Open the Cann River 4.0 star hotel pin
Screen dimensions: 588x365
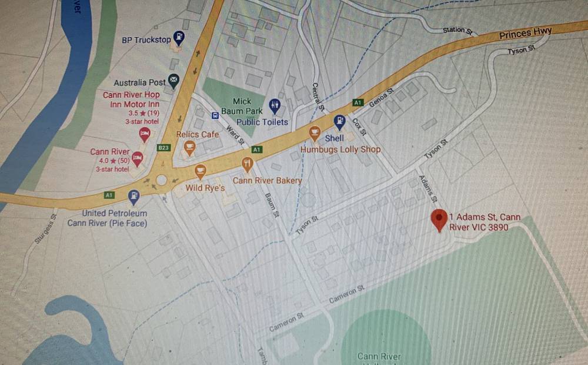[x=137, y=159]
